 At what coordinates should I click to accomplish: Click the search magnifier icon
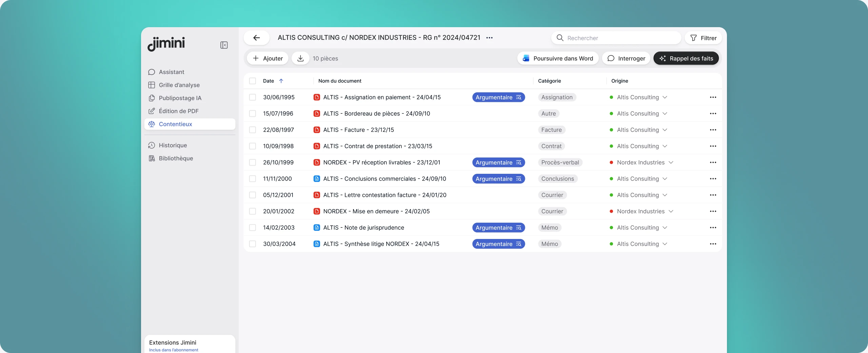pyautogui.click(x=560, y=38)
